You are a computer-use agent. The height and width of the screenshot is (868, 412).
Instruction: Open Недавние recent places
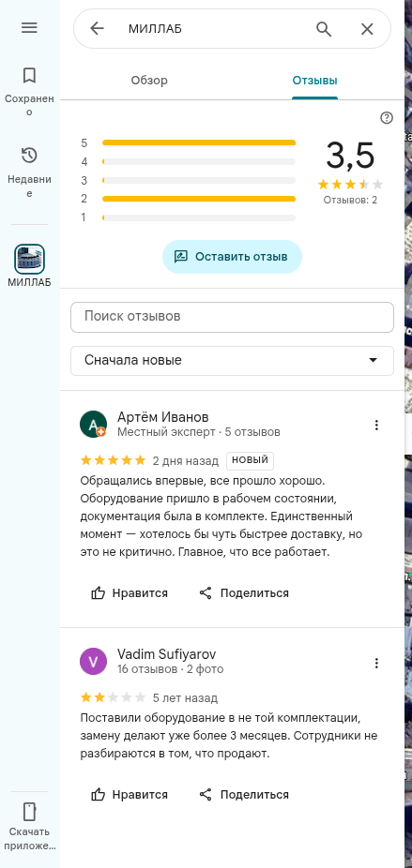[x=29, y=172]
